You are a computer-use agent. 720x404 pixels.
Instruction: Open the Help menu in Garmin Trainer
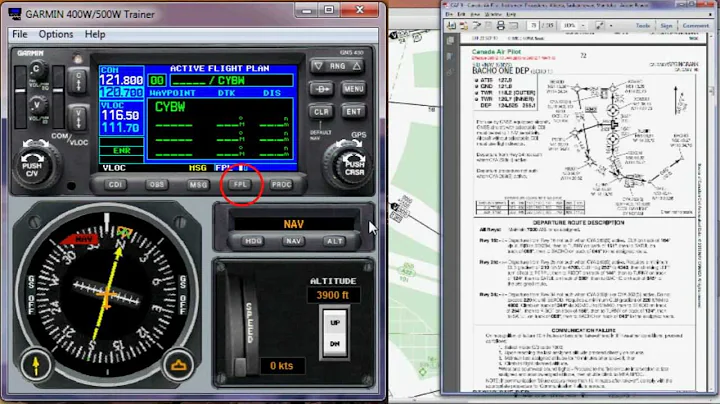pos(95,34)
